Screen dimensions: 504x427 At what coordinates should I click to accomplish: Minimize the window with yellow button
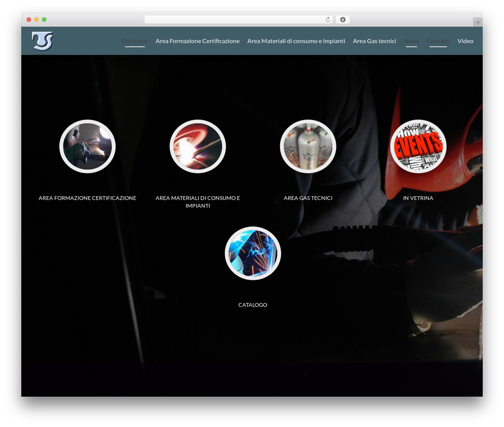pyautogui.click(x=37, y=20)
